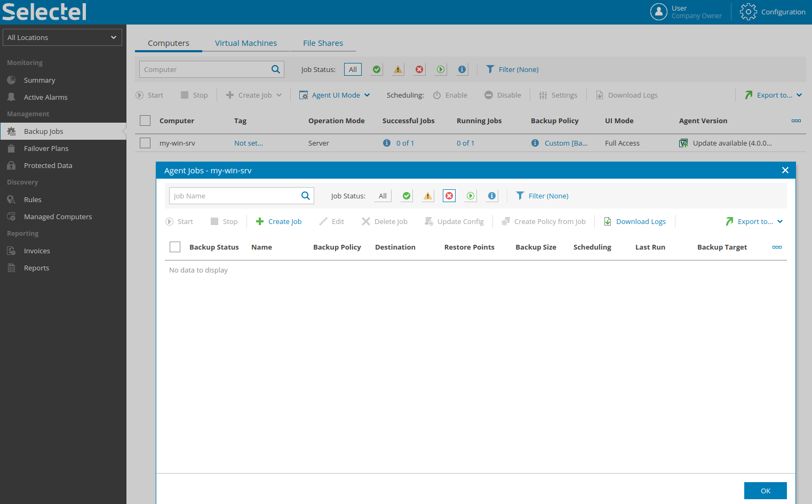Open Failover Plans in the sidebar
This screenshot has width=812, height=504.
pyautogui.click(x=63, y=148)
